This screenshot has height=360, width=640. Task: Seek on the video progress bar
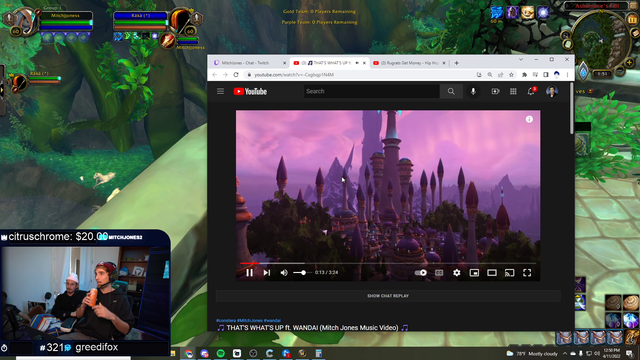(x=388, y=263)
